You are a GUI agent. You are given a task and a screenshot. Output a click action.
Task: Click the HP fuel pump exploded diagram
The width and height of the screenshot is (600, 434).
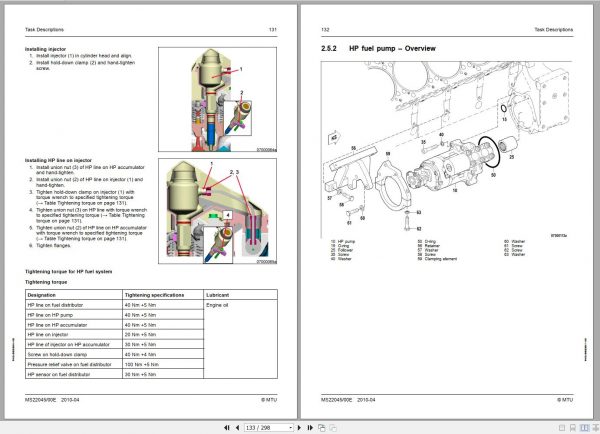pos(447,150)
